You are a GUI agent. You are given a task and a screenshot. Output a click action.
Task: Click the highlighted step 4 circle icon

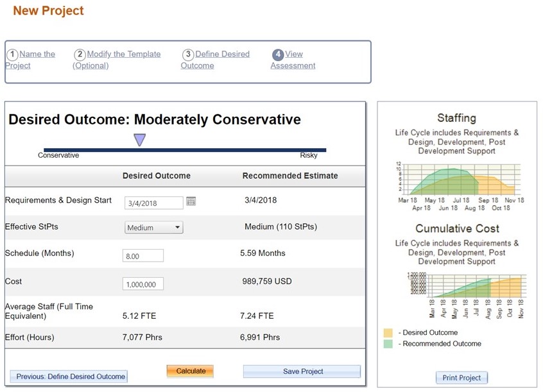click(x=278, y=55)
